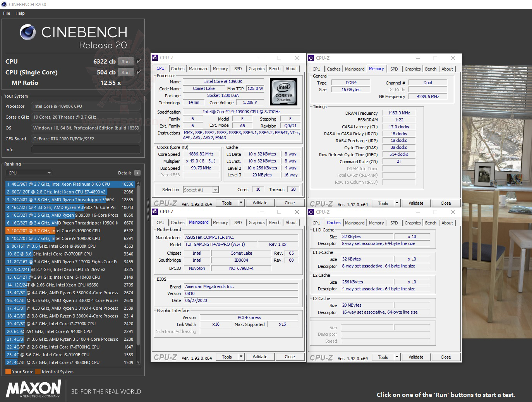Screen dimensions: 532x402
Task: Click the Cinebench icon in the title bar
Action: (x=4, y=4)
